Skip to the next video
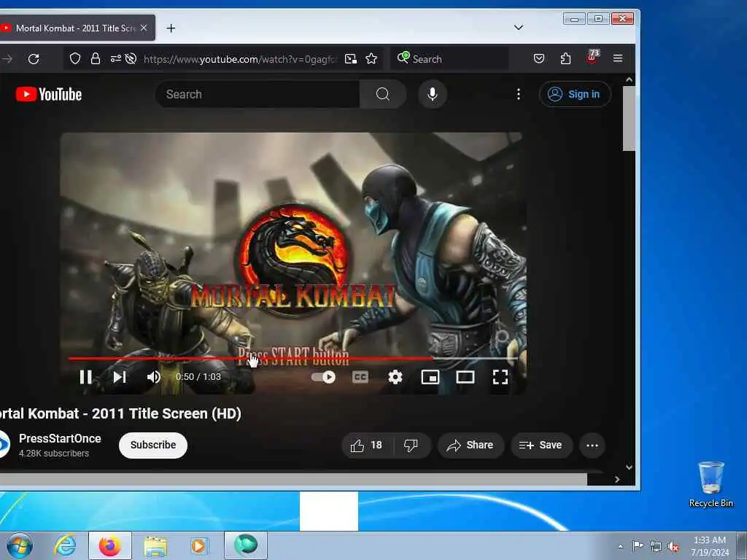The image size is (747, 560). click(120, 377)
